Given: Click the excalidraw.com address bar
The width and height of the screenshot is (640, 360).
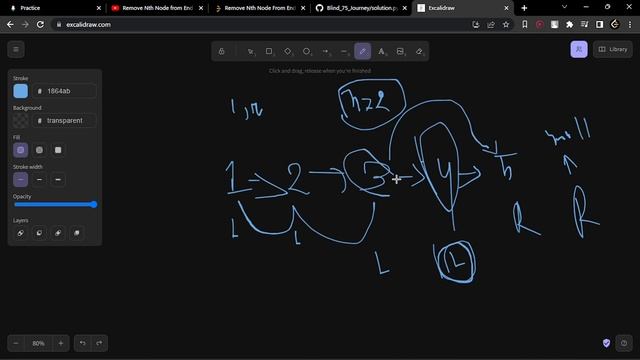Looking at the screenshot, I should point(261,24).
